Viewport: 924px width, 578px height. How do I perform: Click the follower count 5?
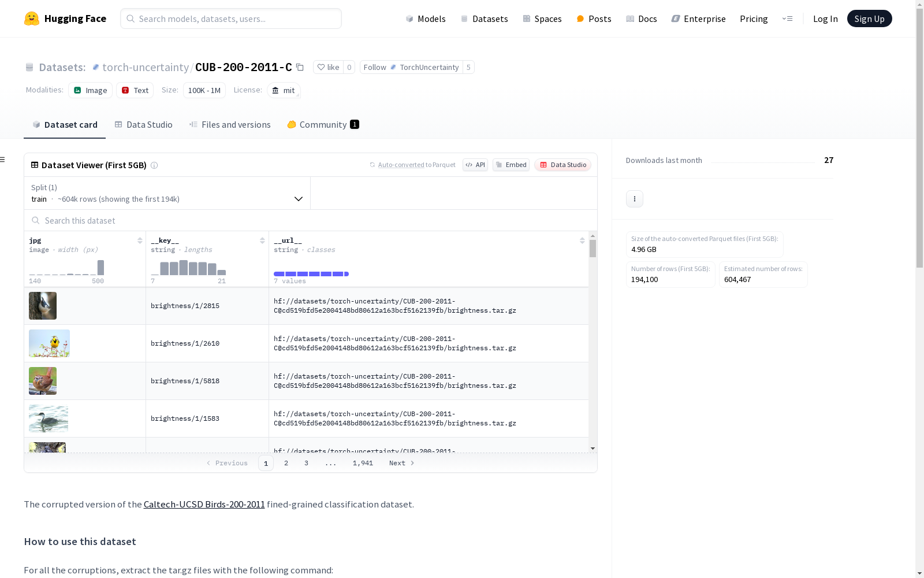[x=468, y=67]
